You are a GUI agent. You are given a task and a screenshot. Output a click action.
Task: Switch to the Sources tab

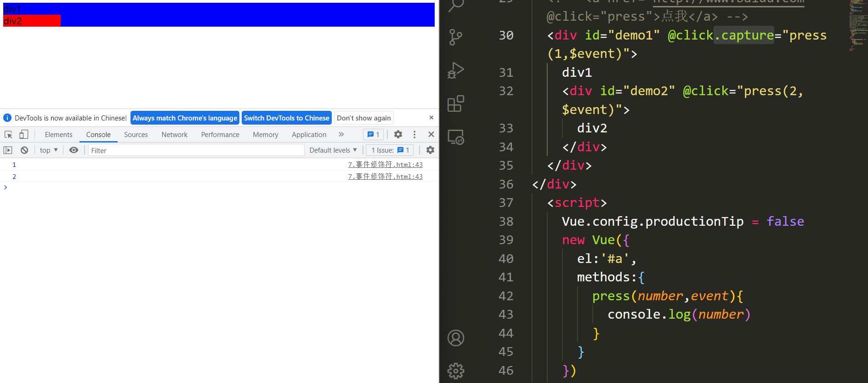[x=136, y=134]
